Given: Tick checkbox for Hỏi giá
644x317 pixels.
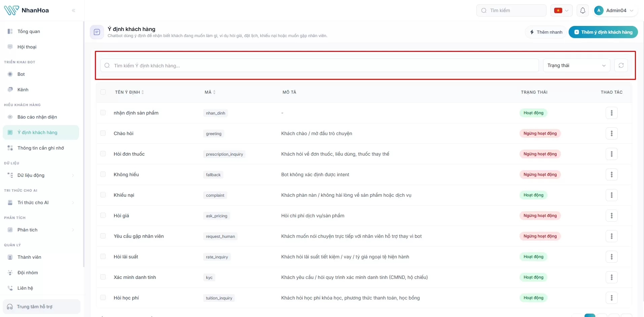Looking at the screenshot, I should tap(103, 215).
